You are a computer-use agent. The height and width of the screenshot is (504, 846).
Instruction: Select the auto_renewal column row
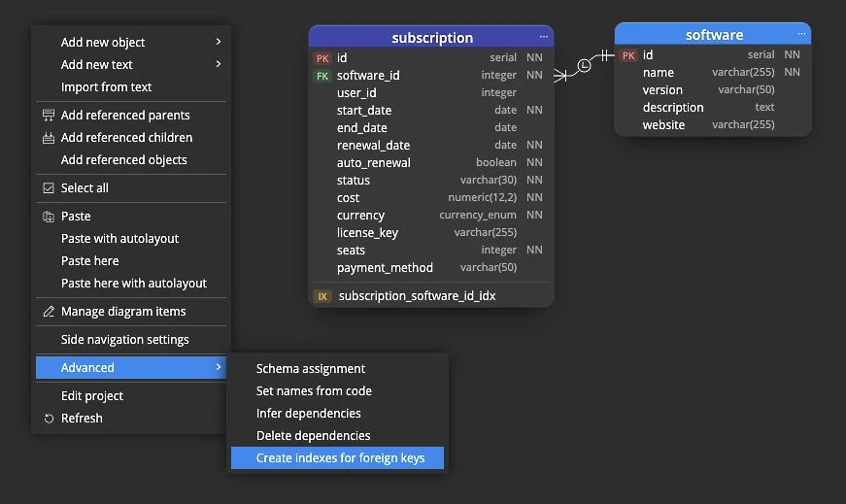[431, 163]
